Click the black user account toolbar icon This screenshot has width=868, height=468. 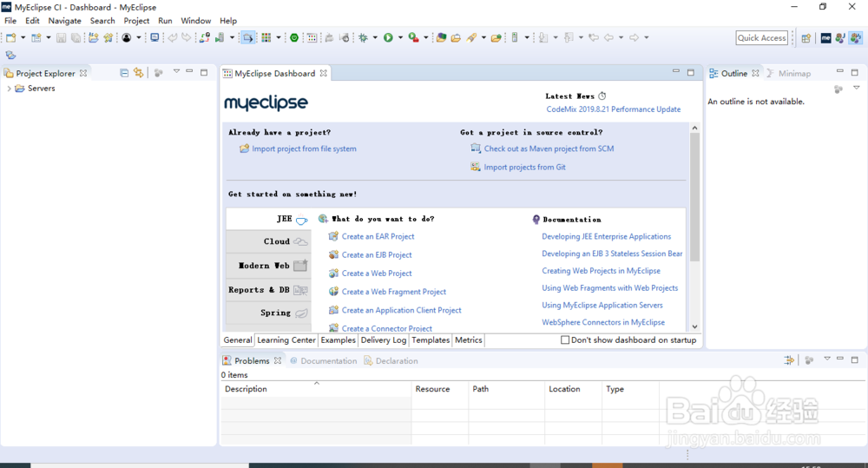coord(127,37)
